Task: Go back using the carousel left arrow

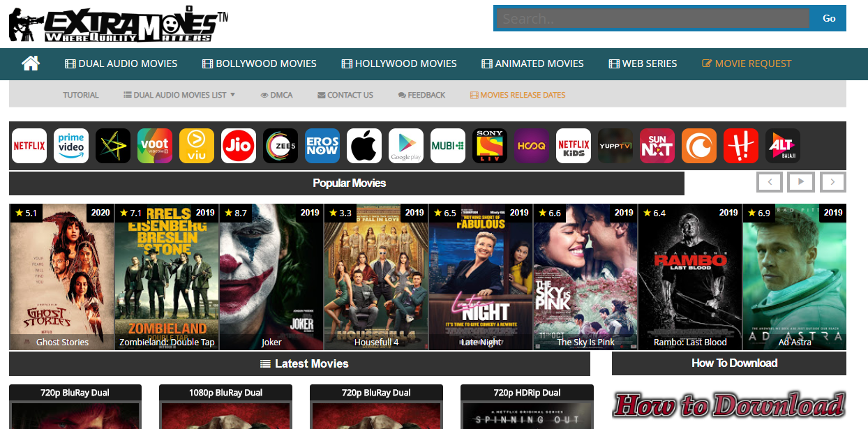Action: coord(769,181)
